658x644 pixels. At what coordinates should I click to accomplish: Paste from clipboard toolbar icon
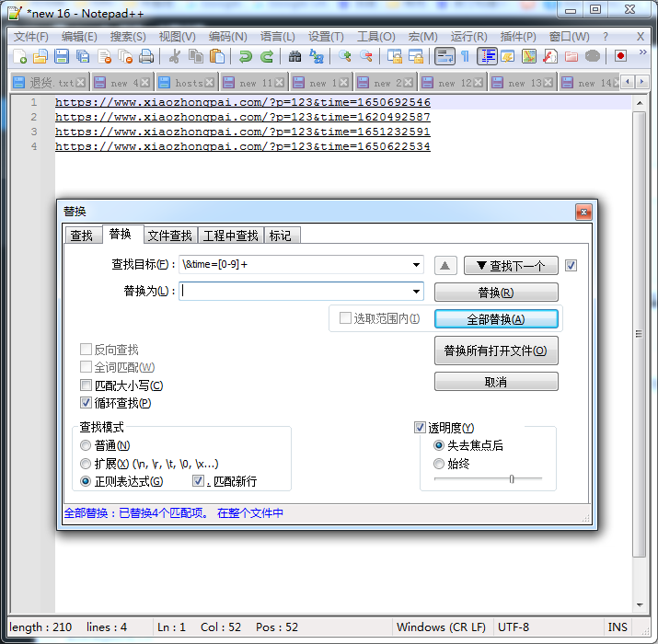(x=217, y=56)
